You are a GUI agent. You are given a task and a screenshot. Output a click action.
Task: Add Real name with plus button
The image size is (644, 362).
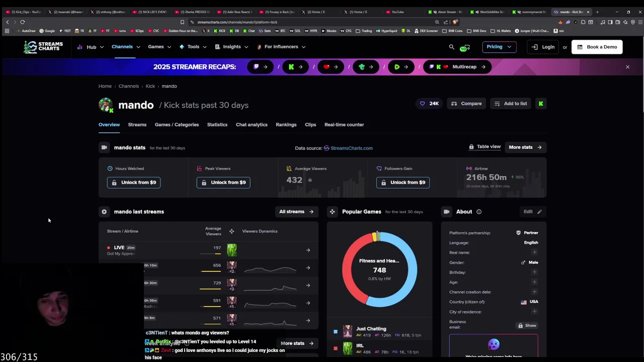[x=534, y=252]
